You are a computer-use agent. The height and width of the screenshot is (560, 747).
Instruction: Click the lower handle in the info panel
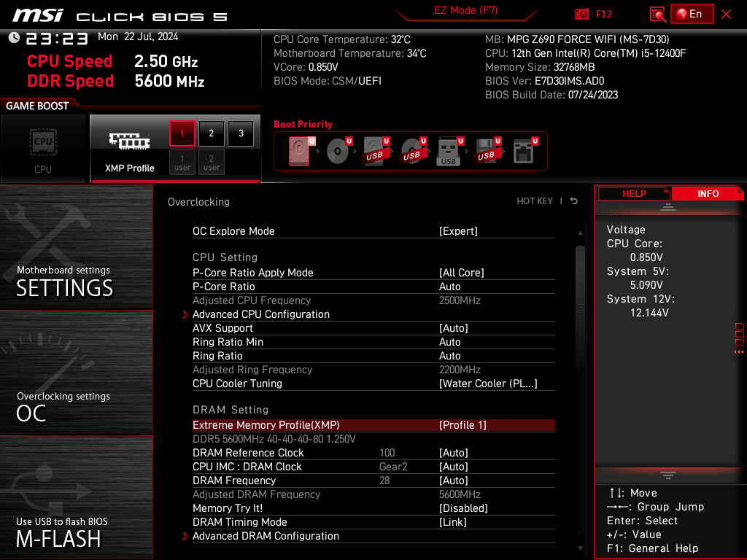668,475
